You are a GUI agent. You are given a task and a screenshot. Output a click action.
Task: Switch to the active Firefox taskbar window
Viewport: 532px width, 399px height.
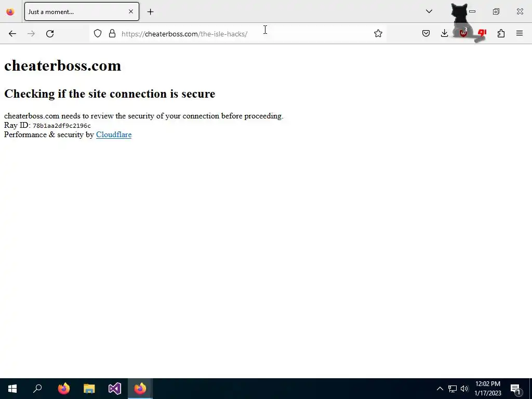(x=140, y=389)
